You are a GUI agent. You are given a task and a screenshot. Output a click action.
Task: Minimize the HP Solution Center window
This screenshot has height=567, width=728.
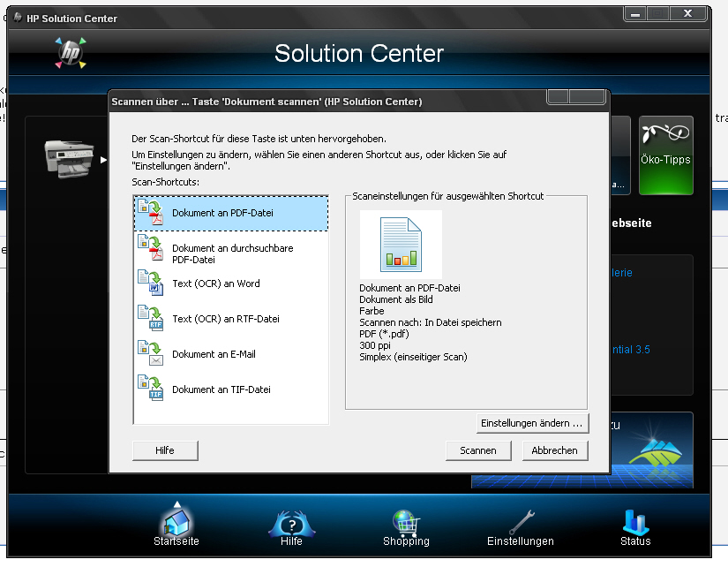pyautogui.click(x=635, y=14)
